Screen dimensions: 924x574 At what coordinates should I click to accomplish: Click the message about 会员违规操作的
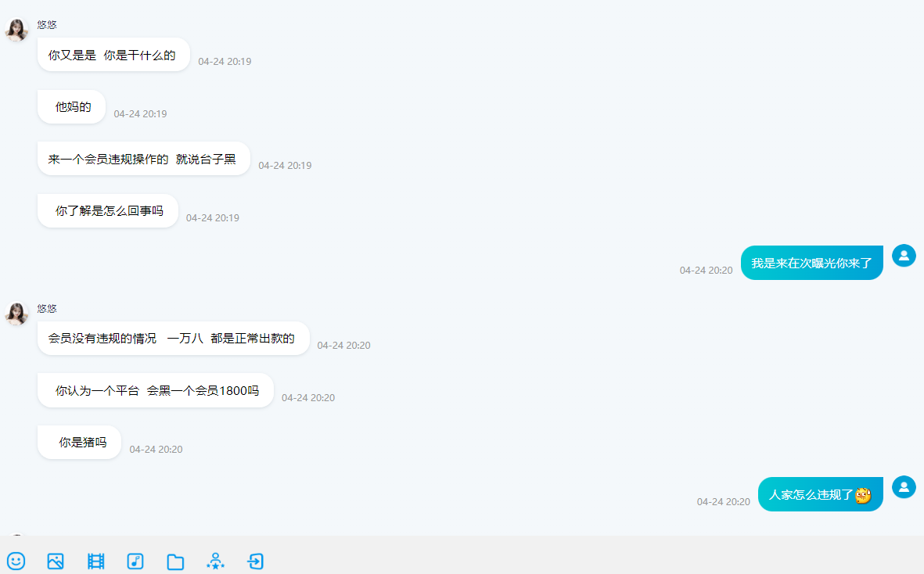[x=142, y=160]
